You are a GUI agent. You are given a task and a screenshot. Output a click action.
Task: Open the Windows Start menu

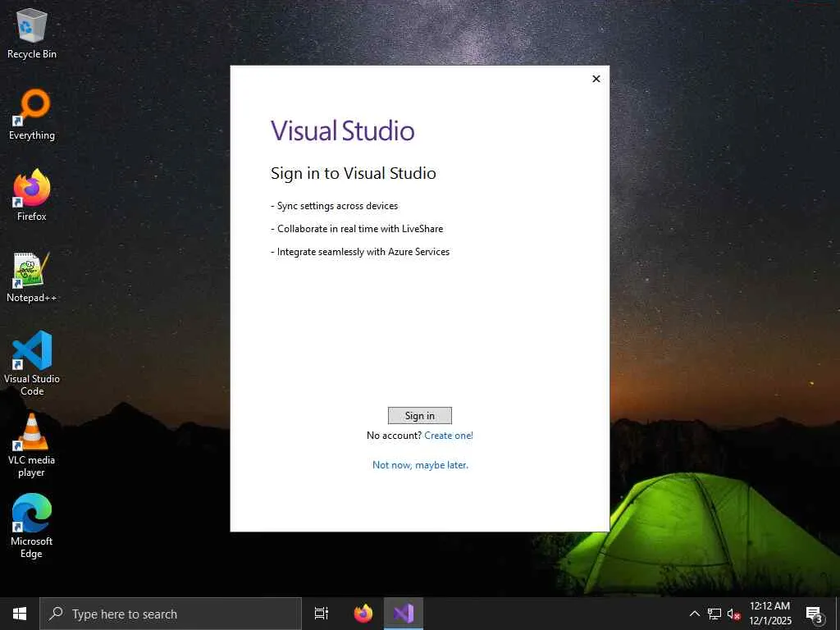coord(20,614)
